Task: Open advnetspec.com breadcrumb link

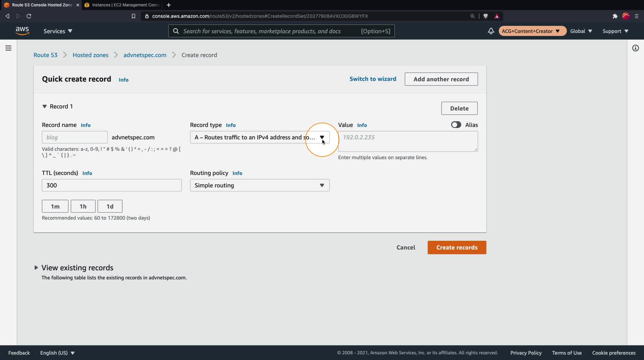Action: coord(145,55)
